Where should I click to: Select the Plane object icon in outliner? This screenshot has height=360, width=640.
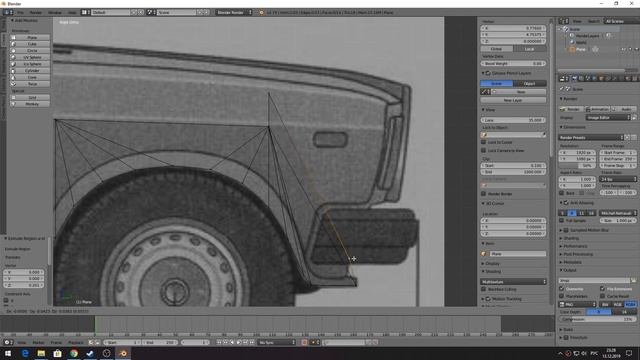point(572,49)
